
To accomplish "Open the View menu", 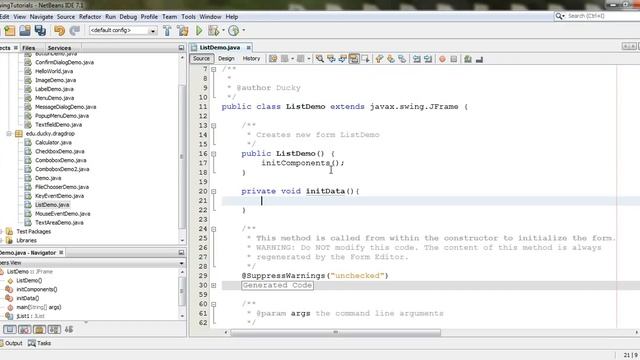I will [x=20, y=17].
